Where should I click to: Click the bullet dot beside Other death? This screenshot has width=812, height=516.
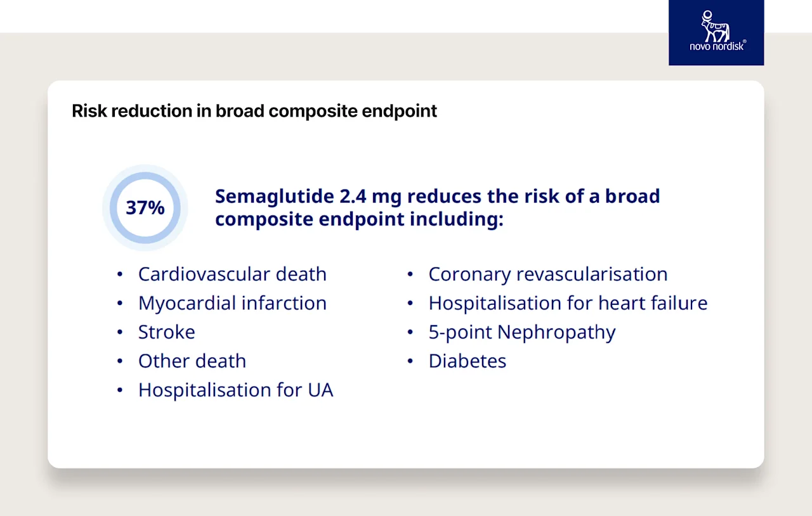[120, 361]
